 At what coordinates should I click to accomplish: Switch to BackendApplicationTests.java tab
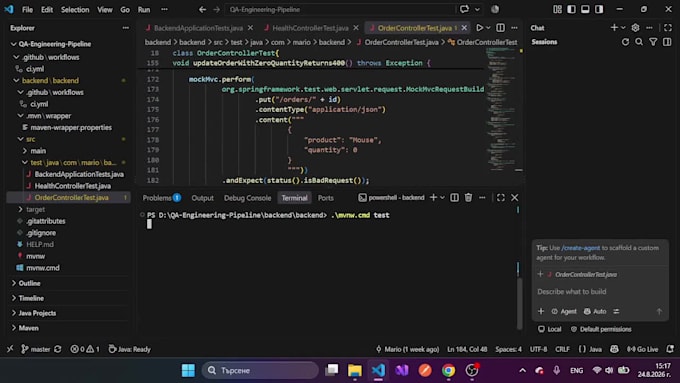[x=198, y=28]
